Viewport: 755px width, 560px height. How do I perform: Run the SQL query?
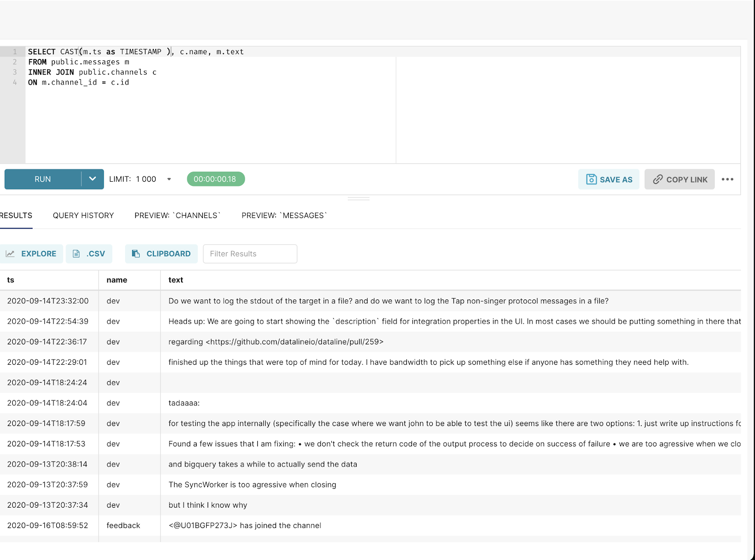tap(42, 179)
